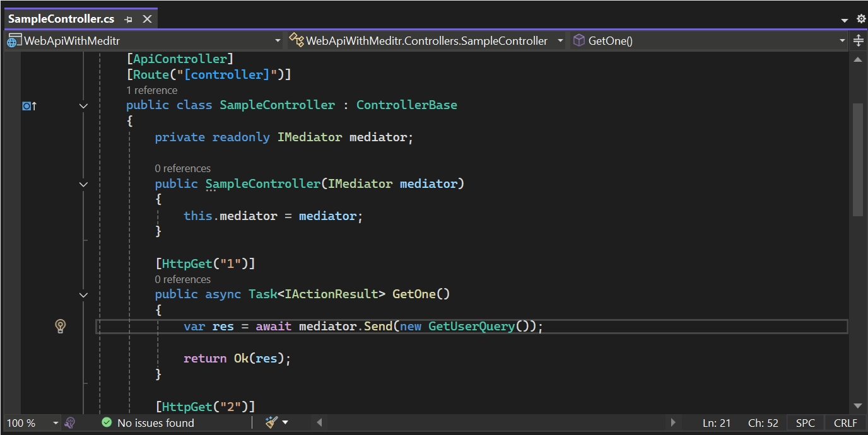Viewport: 868px width, 435px height.
Task: Click the green No issues found checkmark
Action: (x=107, y=423)
